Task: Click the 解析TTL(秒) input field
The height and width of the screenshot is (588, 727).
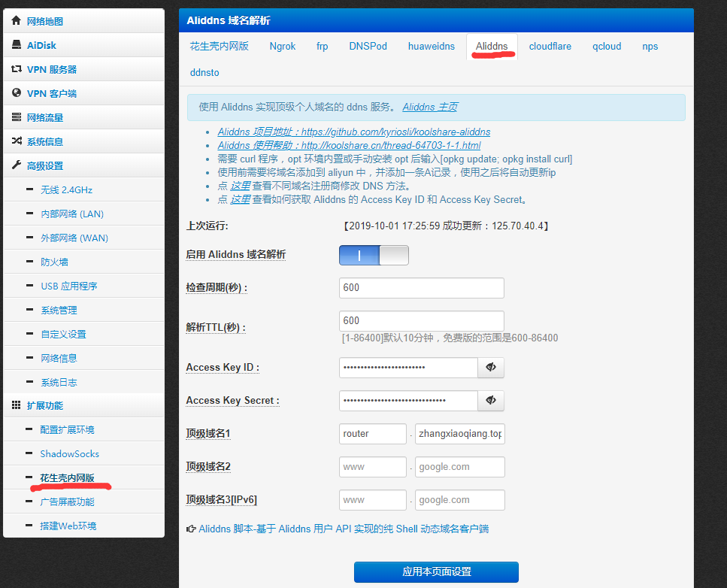Action: click(x=422, y=321)
